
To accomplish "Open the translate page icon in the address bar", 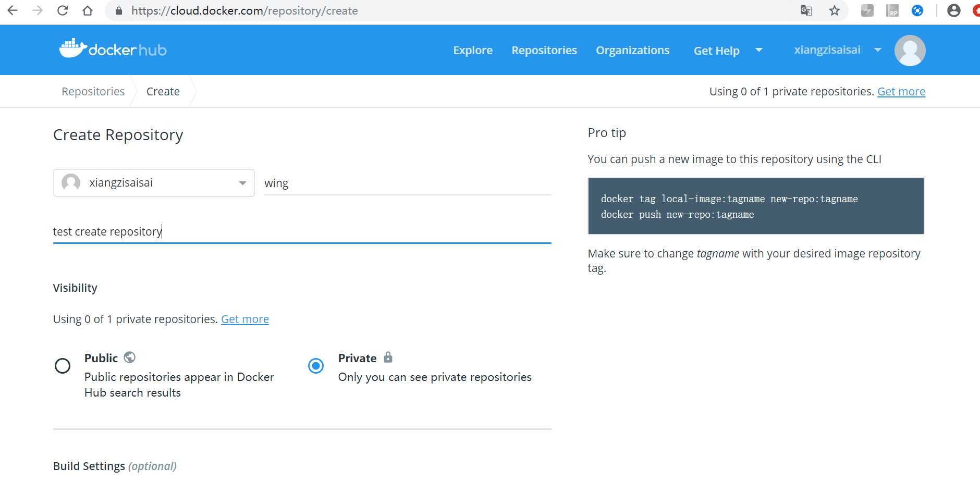I will click(x=806, y=10).
